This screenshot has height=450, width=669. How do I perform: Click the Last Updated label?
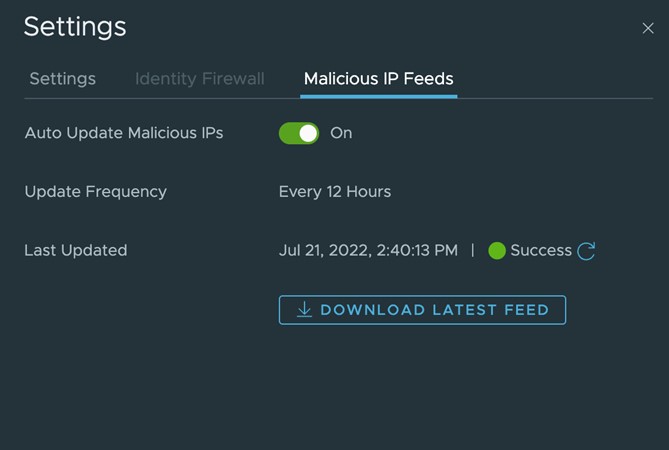coord(75,250)
